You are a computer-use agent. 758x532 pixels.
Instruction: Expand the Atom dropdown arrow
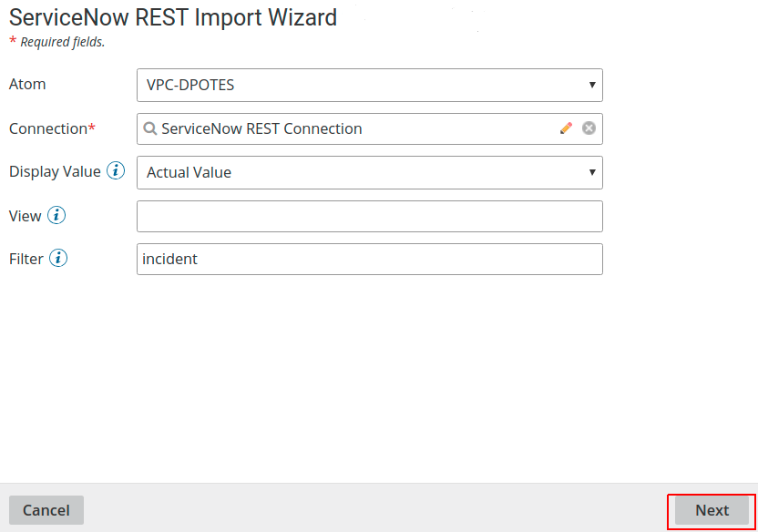[x=592, y=85]
